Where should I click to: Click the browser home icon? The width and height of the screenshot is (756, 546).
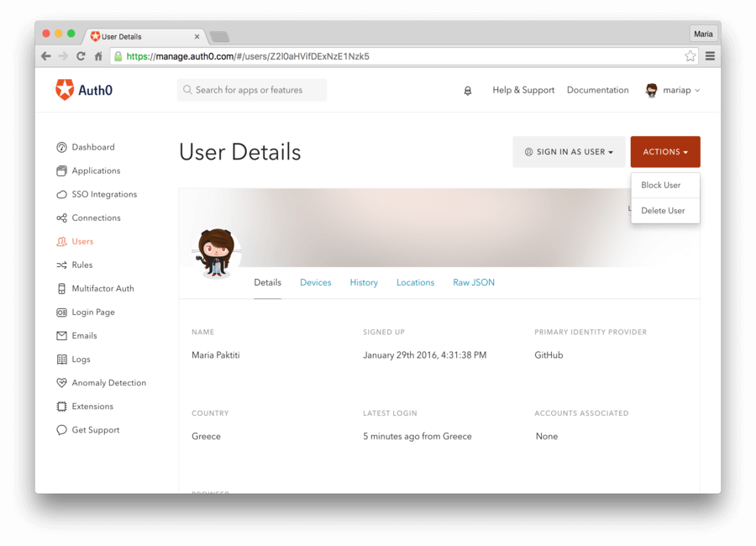tap(98, 56)
